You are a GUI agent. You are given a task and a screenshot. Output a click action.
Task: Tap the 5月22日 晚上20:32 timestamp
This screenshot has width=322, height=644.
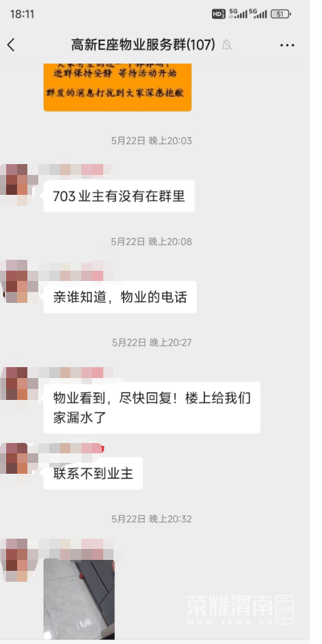[x=152, y=519]
